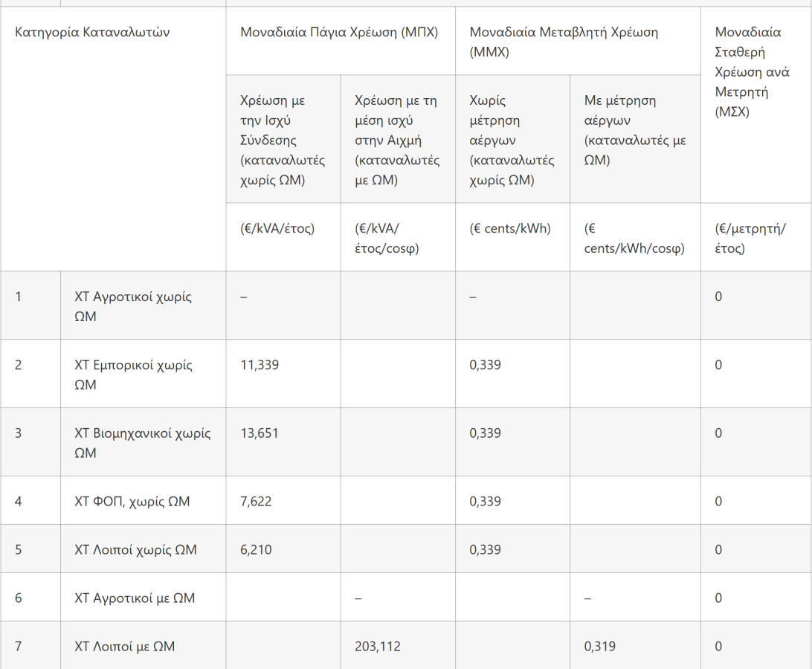Click the 'ΧΤ Βιομηχανικοί χωρίς ΩΜ' label
The width and height of the screenshot is (812, 669).
142,442
